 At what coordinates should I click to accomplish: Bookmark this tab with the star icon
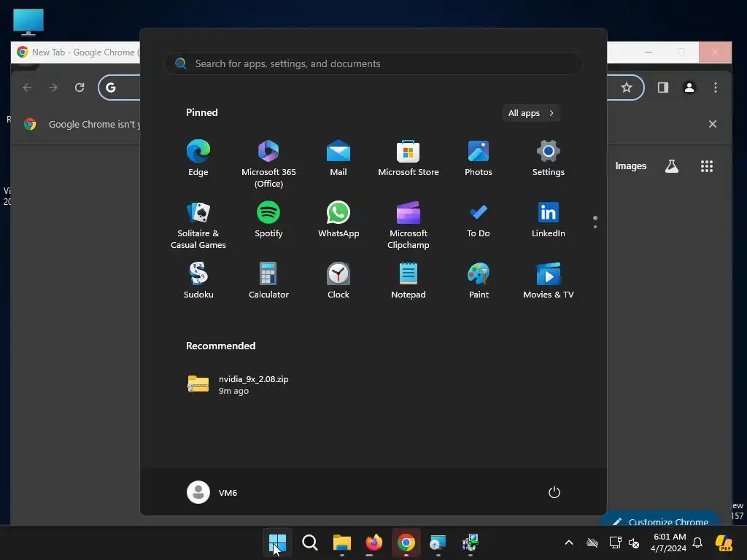(627, 87)
